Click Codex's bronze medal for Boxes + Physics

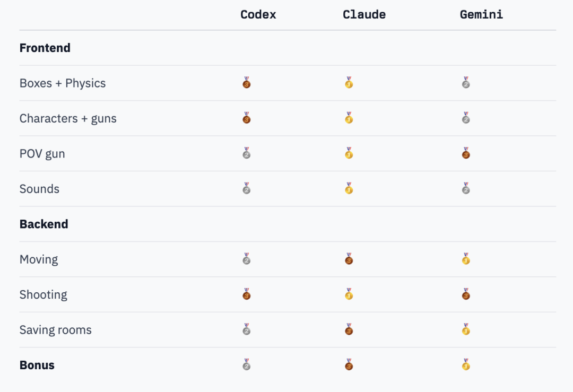246,83
